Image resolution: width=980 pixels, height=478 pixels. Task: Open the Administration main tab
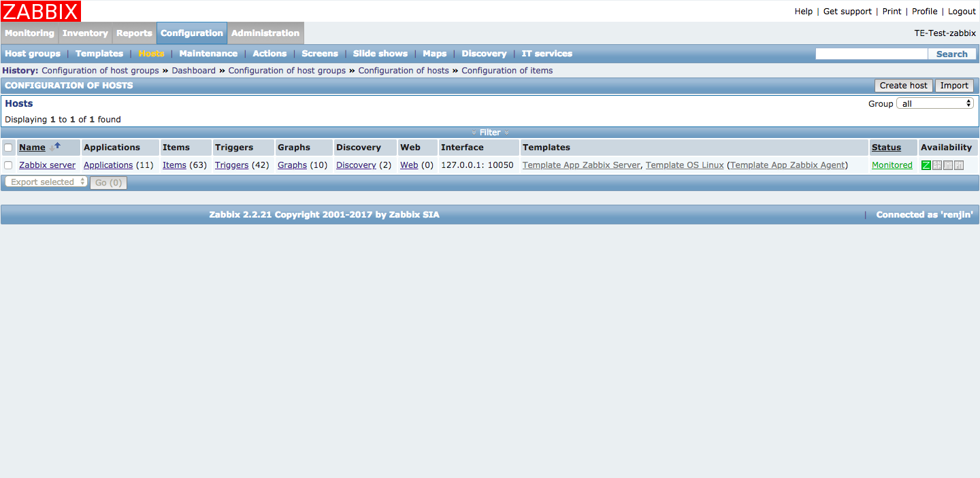pyautogui.click(x=265, y=33)
